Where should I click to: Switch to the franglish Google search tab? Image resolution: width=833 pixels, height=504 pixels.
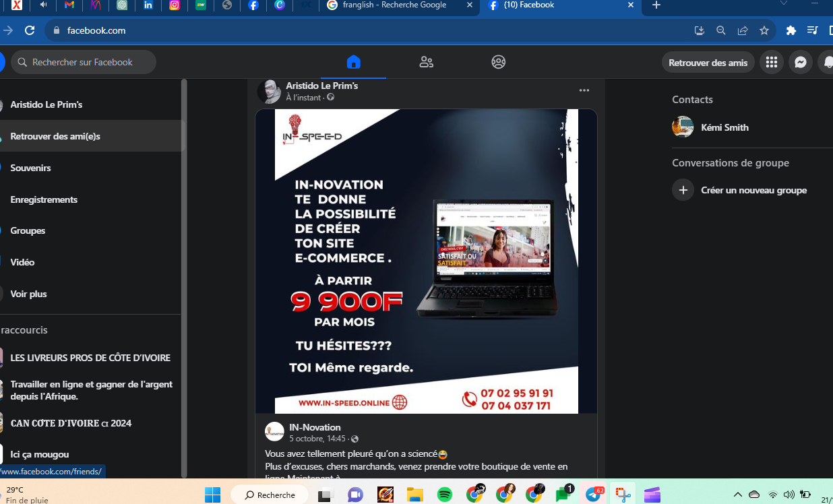pos(398,5)
